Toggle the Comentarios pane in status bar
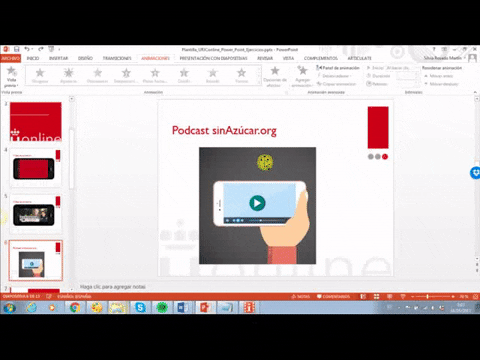Screen dimensions: 480x360 click(x=333, y=296)
